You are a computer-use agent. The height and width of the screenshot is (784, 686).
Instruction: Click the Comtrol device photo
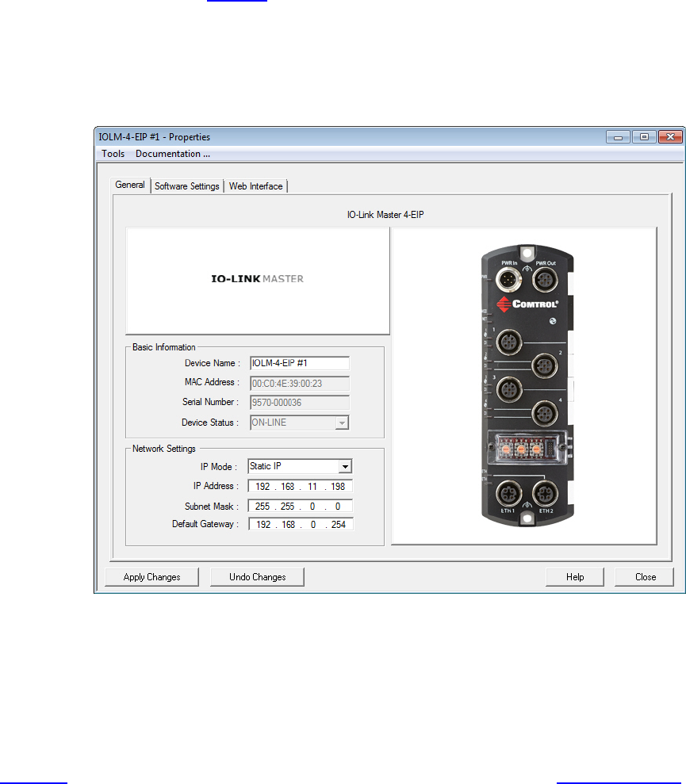coord(527,385)
